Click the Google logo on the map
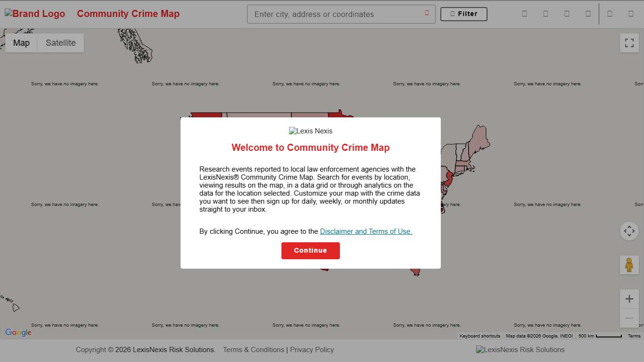 [x=18, y=332]
